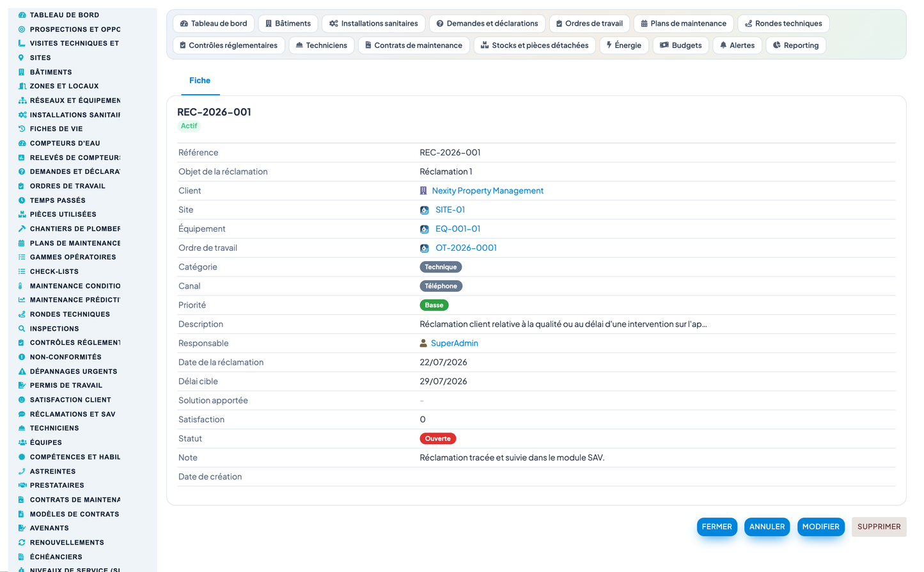Click the Temps passés clock icon
This screenshot has height=572, width=924.
(x=22, y=200)
